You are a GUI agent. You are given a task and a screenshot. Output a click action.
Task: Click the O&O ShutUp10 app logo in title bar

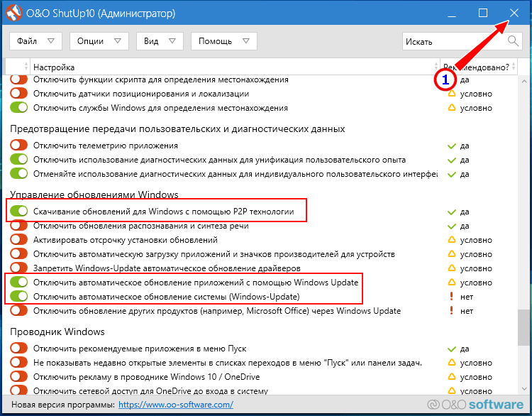[x=14, y=13]
